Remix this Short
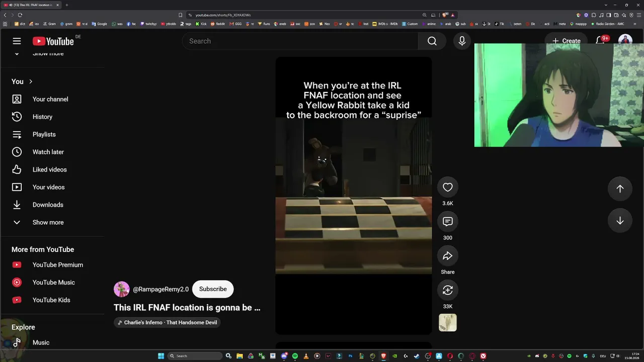Image resolution: width=644 pixels, height=362 pixels. click(x=448, y=290)
